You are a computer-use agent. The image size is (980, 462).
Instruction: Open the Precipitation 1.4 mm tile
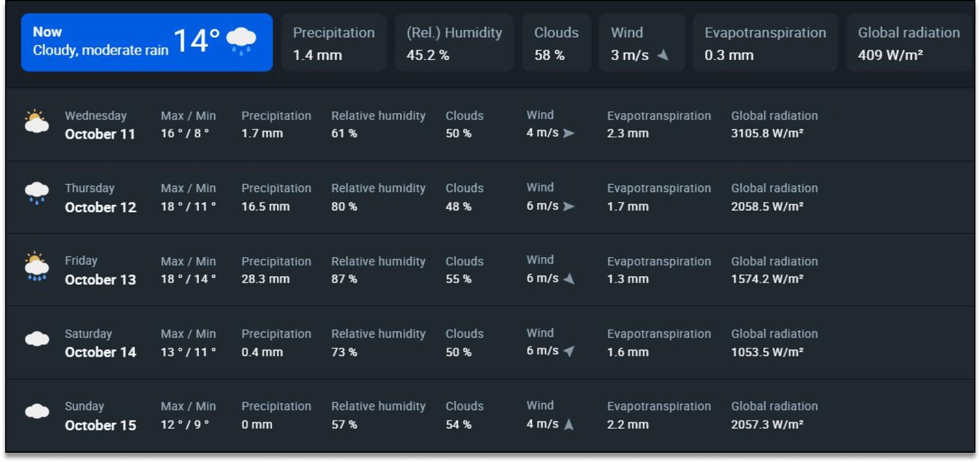point(334,43)
